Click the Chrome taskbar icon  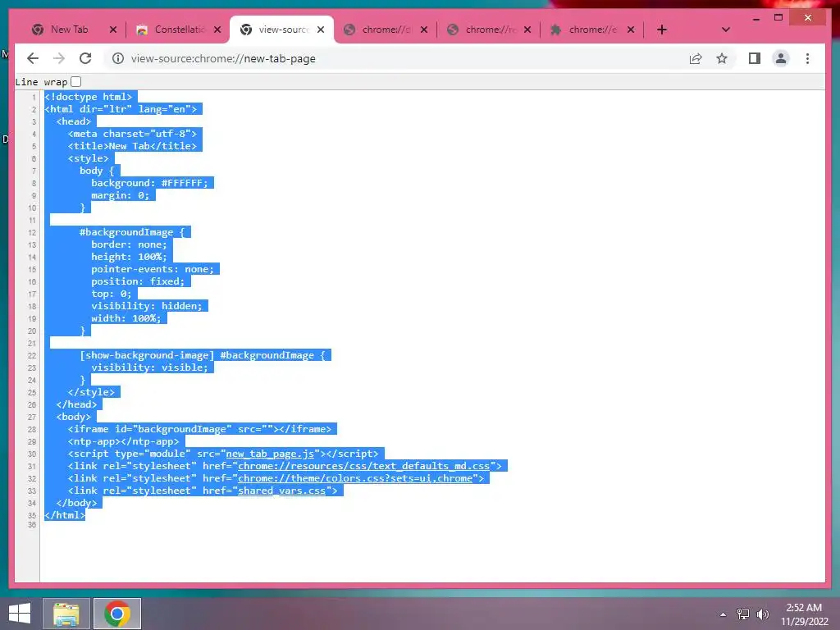click(x=117, y=614)
